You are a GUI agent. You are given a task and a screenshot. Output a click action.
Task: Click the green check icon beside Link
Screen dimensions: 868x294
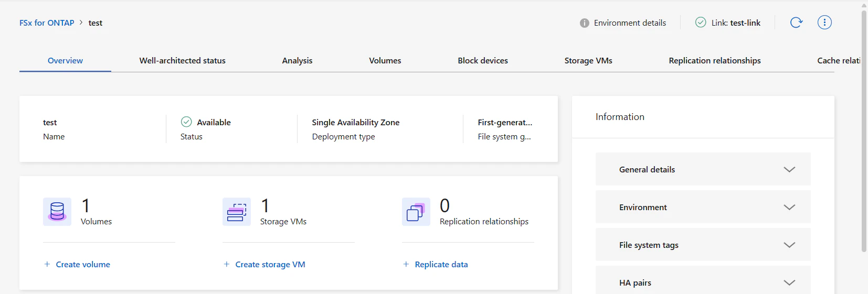coord(701,23)
